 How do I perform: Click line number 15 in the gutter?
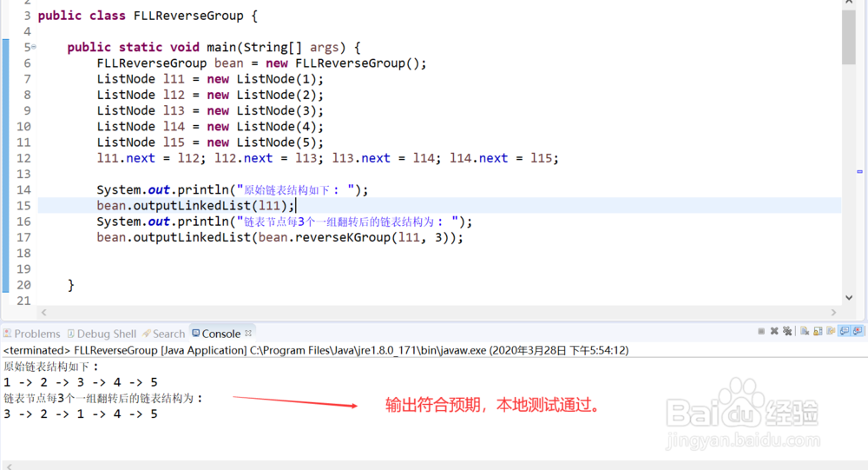[23, 206]
